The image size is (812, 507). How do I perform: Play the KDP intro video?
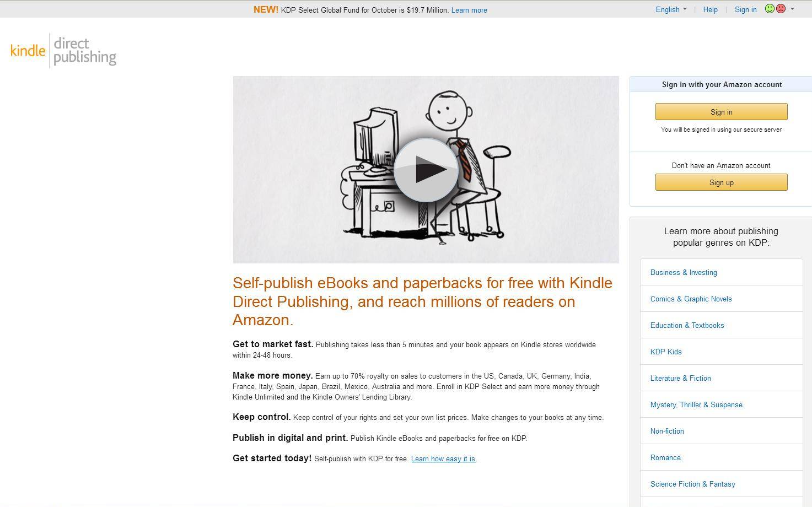tap(426, 170)
